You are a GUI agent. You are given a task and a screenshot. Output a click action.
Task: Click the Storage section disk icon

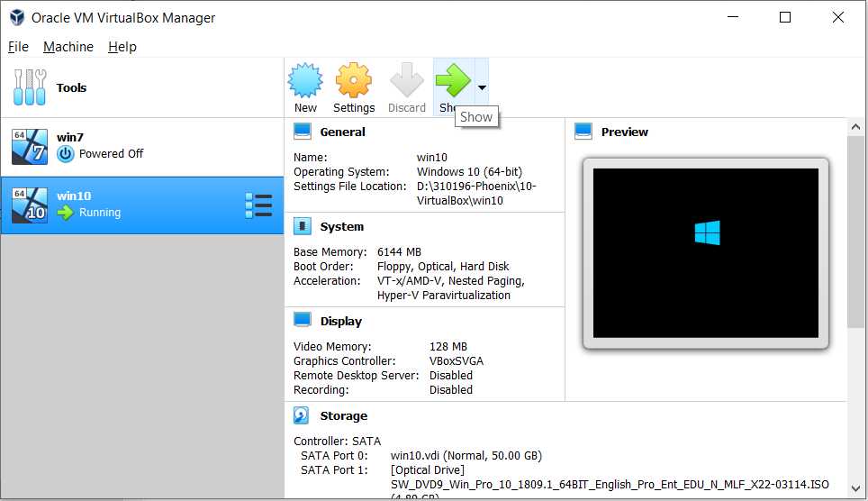point(301,415)
